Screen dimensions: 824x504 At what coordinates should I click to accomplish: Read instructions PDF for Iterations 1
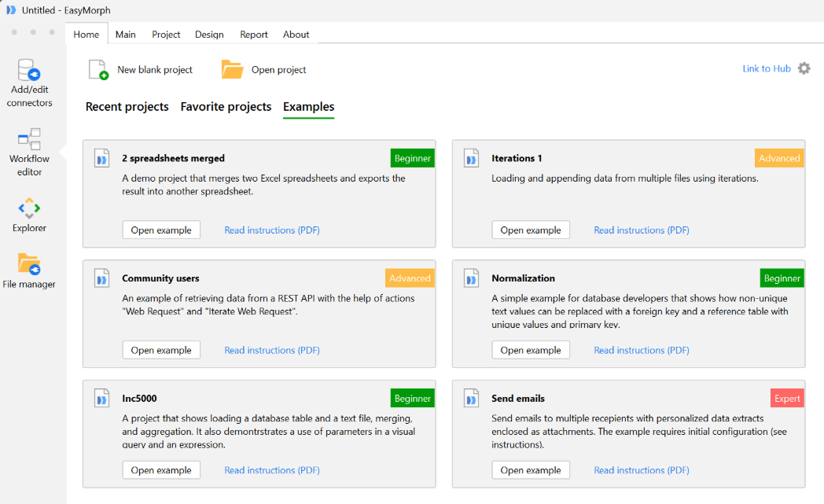641,230
